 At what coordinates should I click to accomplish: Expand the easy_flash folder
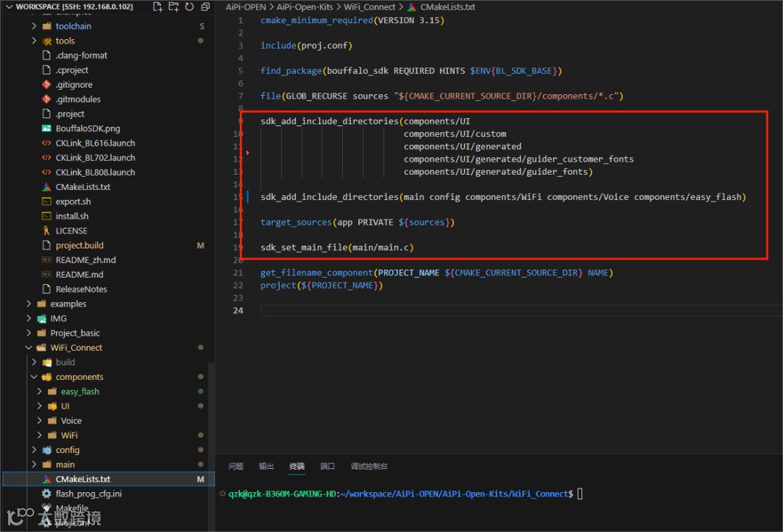pyautogui.click(x=39, y=391)
